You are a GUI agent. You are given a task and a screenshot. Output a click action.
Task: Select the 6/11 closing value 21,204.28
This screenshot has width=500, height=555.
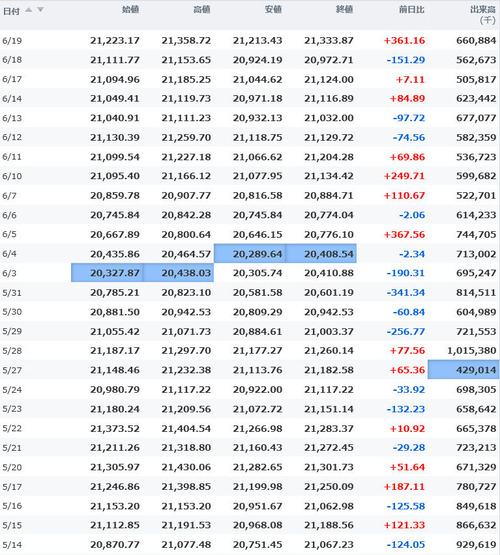[x=329, y=157]
